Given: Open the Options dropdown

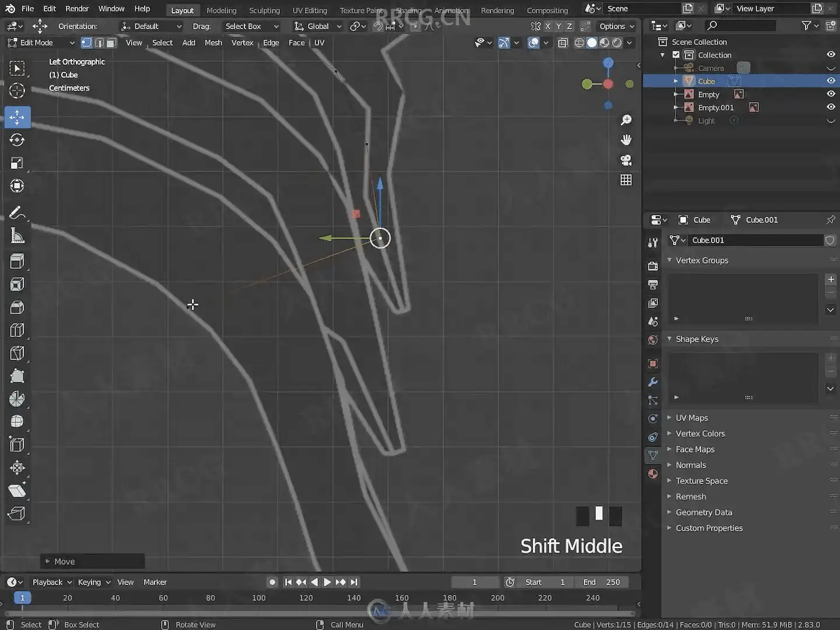Looking at the screenshot, I should coord(616,26).
